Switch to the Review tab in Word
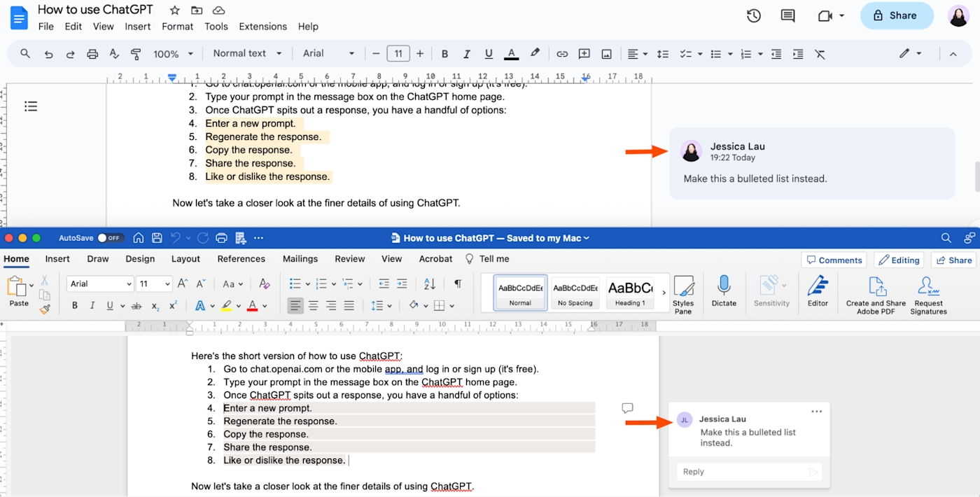This screenshot has height=497, width=980. coord(350,259)
